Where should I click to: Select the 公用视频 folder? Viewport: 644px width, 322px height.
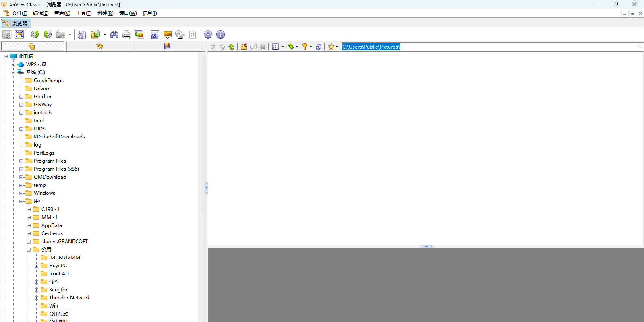click(x=59, y=314)
